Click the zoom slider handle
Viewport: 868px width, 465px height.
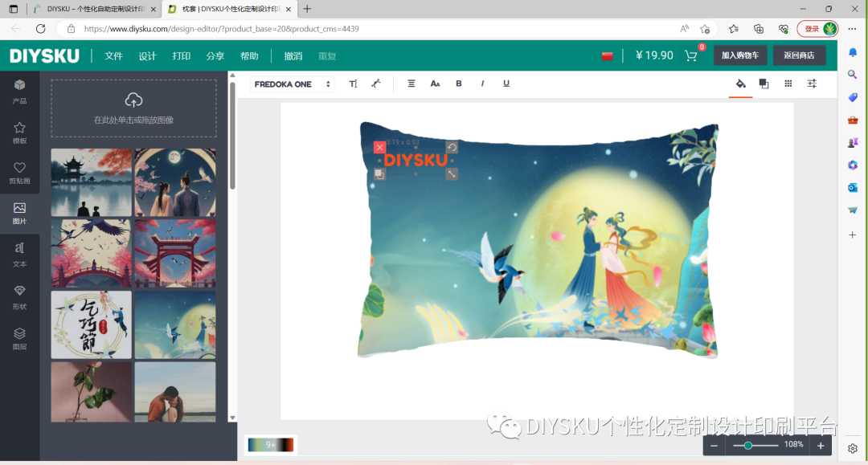[748, 445]
